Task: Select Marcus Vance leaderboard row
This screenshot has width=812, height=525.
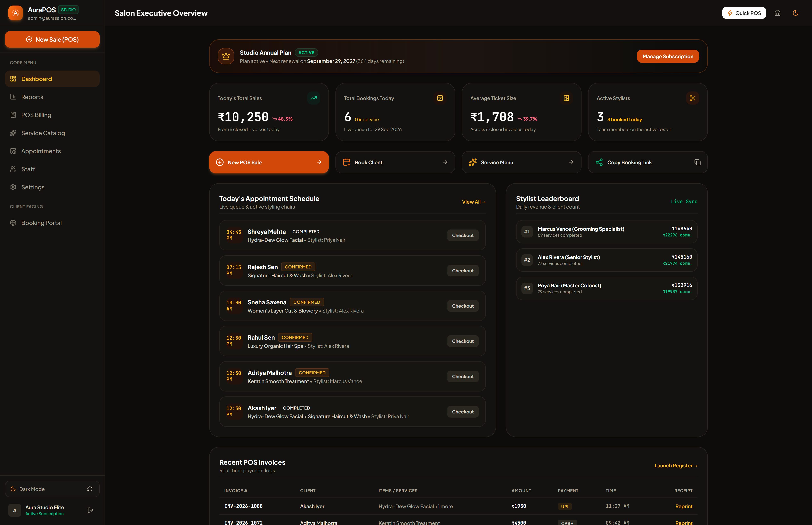Action: click(607, 232)
